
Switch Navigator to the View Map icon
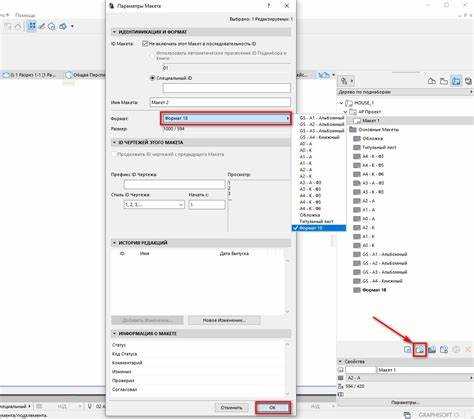pos(444,81)
